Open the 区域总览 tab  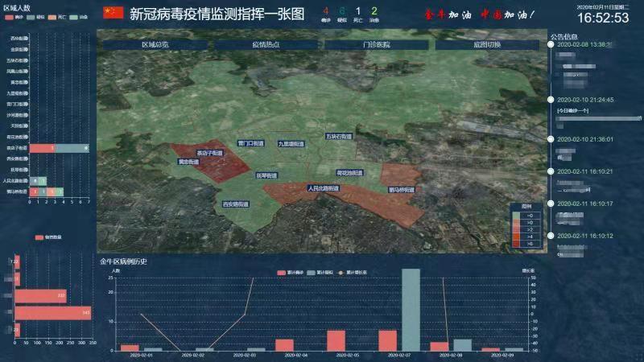tap(155, 45)
